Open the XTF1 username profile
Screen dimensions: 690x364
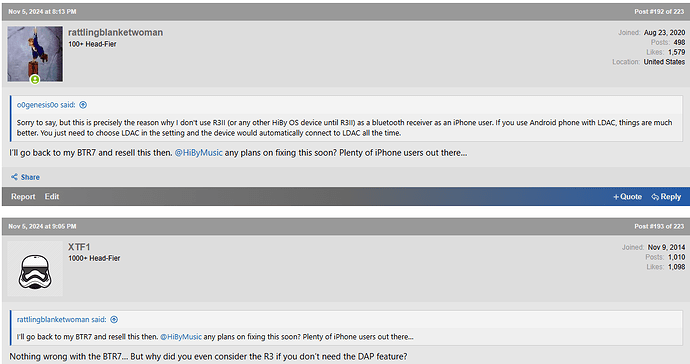pos(79,247)
